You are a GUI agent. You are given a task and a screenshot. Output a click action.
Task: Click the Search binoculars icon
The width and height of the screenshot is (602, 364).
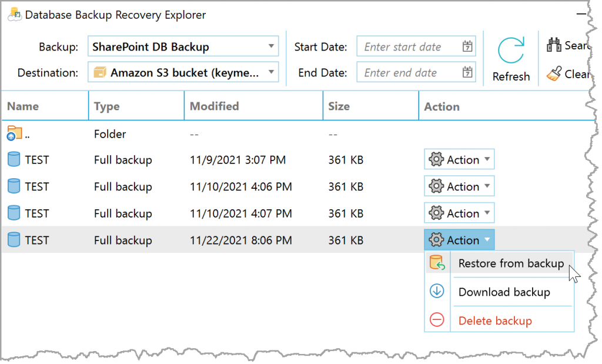[x=554, y=45]
